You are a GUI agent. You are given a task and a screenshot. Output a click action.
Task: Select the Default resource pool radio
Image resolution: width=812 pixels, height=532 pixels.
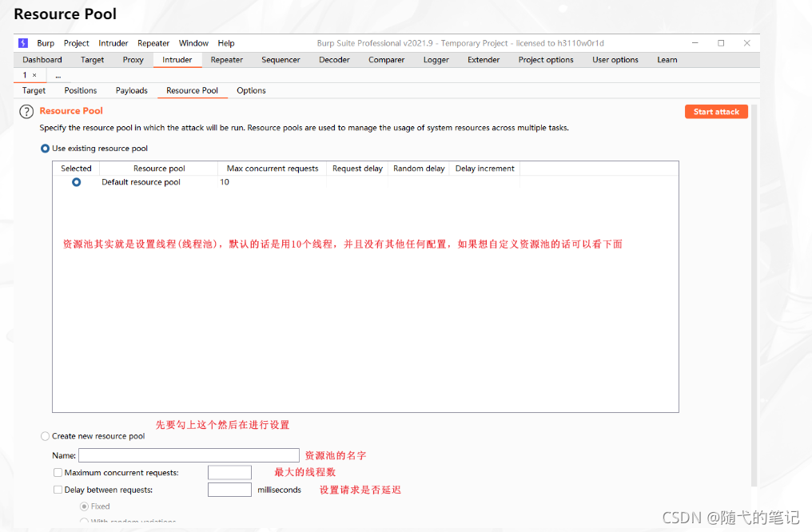76,182
